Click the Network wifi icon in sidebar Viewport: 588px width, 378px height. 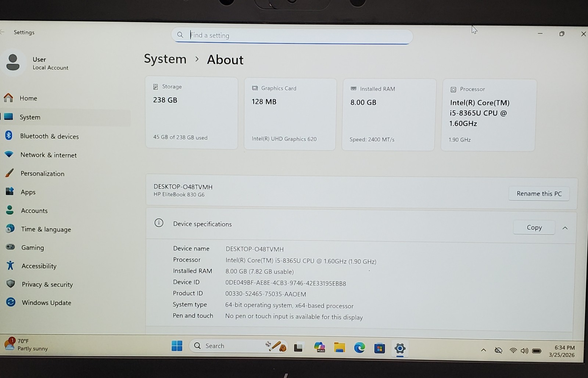[x=9, y=154]
